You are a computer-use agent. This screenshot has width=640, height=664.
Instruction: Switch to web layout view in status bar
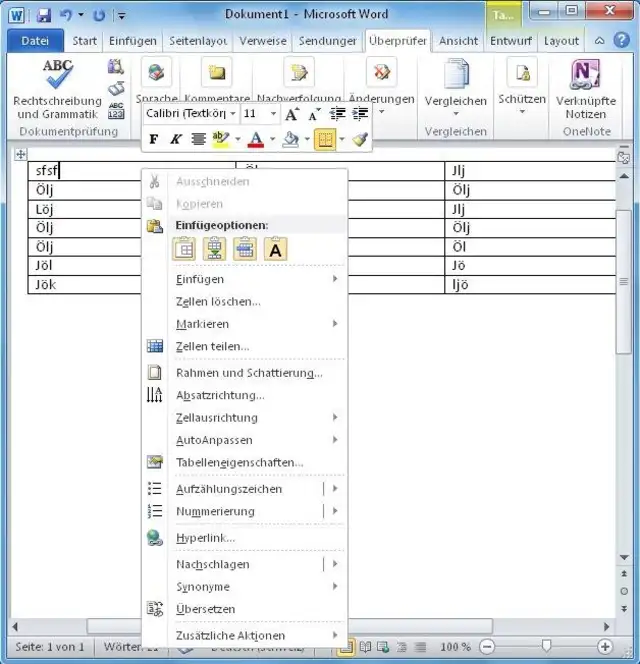tap(383, 647)
